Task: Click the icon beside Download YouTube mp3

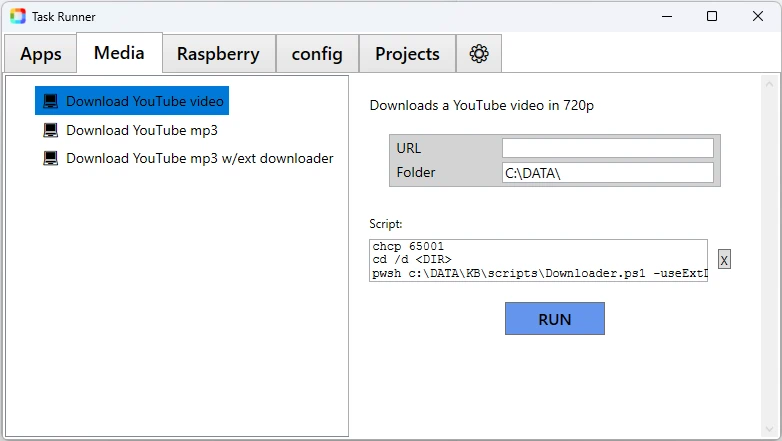Action: (51, 130)
